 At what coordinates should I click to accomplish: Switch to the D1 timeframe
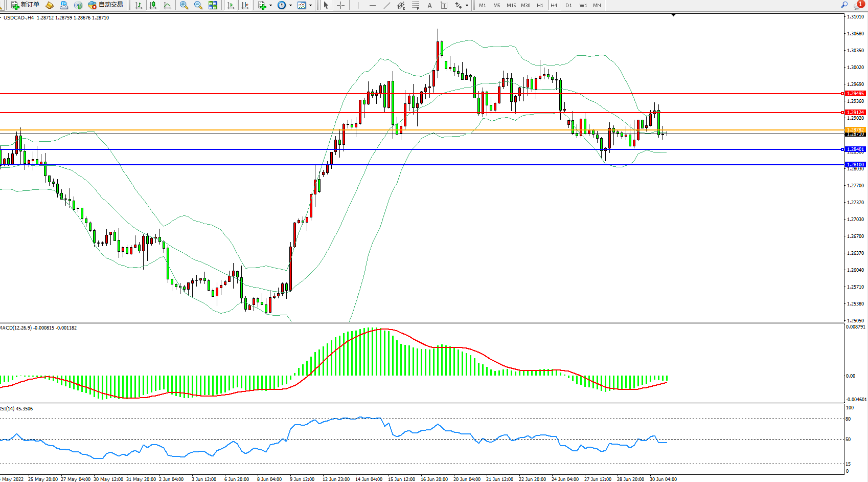click(x=568, y=5)
